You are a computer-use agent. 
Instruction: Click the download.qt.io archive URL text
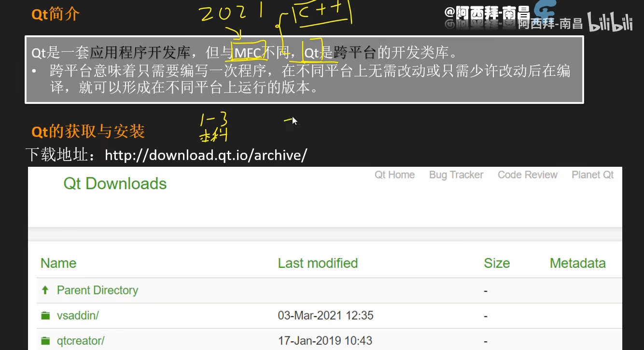[206, 155]
